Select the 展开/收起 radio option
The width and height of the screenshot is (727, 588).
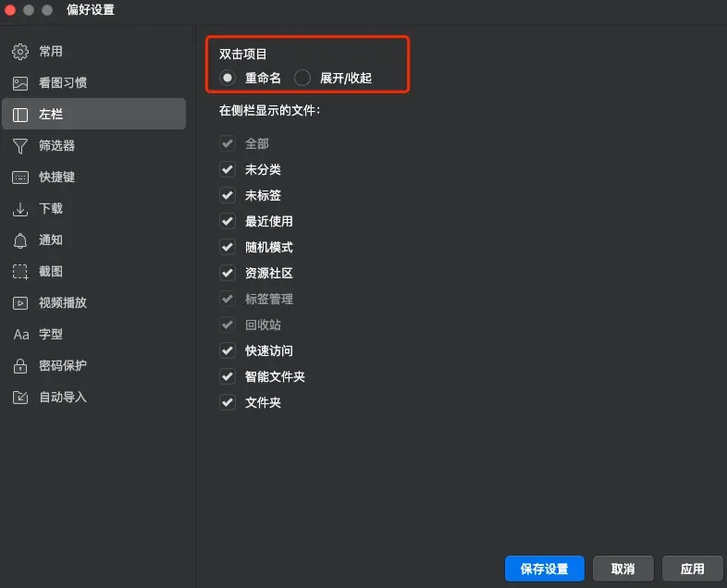(302, 78)
